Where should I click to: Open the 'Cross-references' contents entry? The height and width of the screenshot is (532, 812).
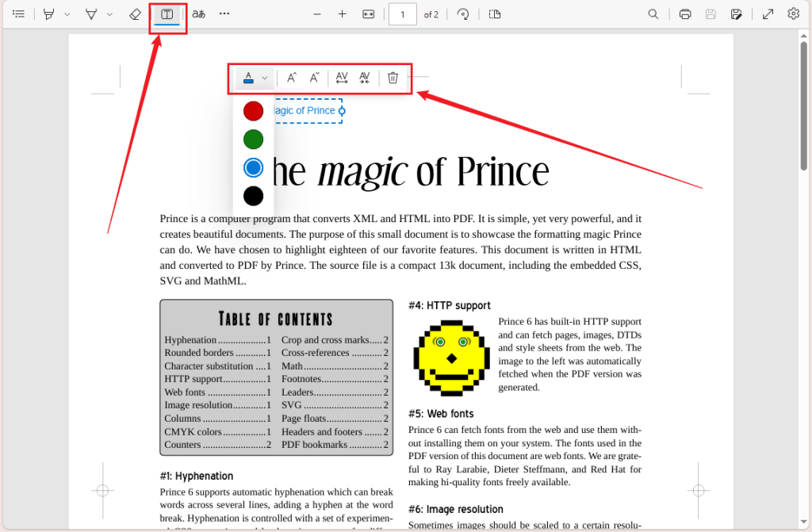(x=335, y=353)
